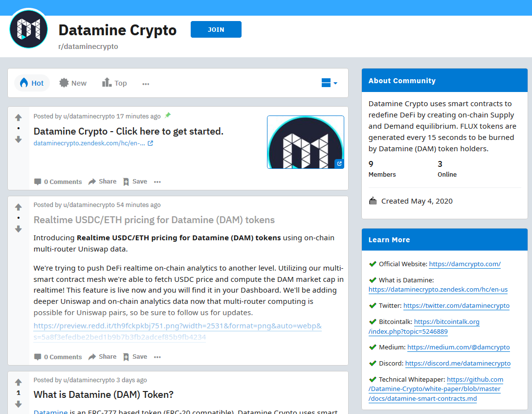Sort posts by Top

(x=114, y=83)
